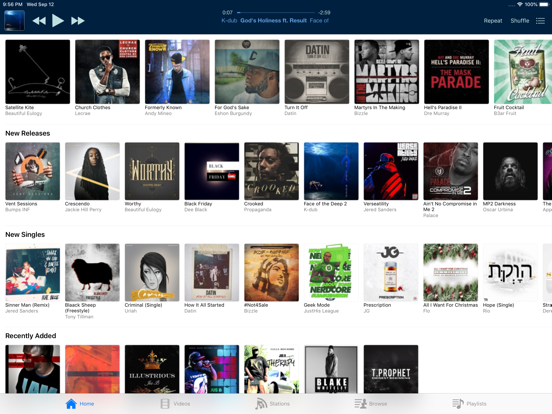Screen dimensions: 552x414
Task: Open Vent Sessions album cover
Action: point(32,171)
